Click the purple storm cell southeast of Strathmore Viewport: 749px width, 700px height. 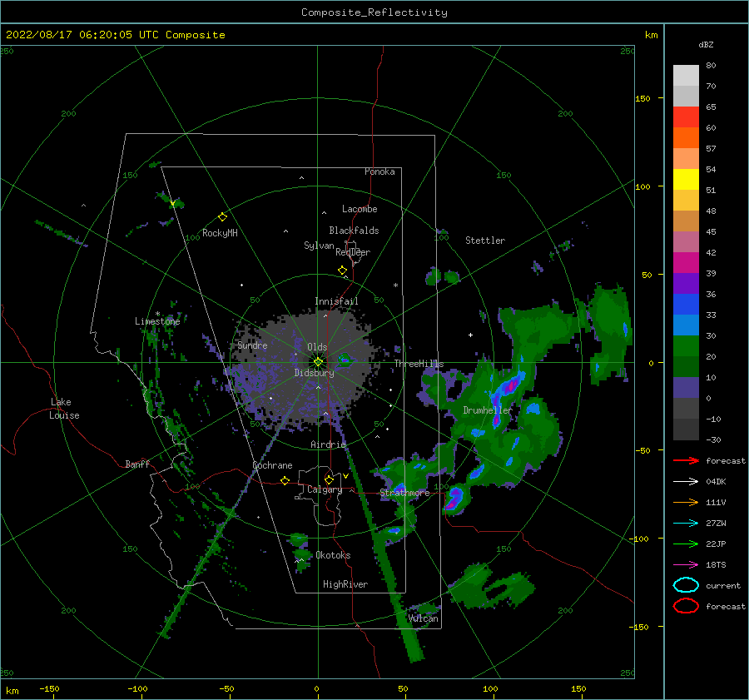point(453,498)
